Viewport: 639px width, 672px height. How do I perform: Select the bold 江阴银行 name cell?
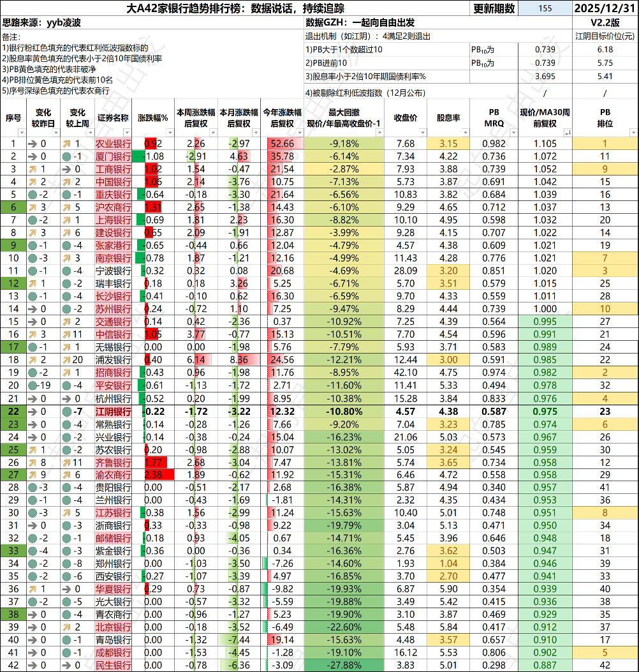[113, 412]
